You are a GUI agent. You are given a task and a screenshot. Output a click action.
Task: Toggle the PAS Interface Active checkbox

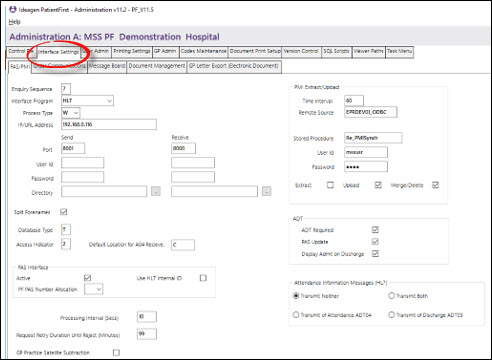click(x=87, y=278)
